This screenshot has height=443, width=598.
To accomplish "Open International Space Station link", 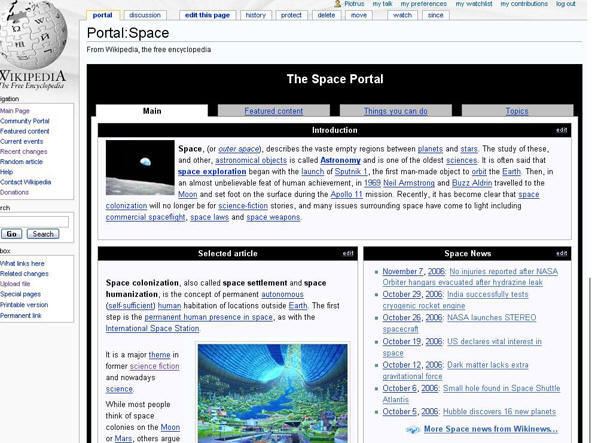I will pos(152,329).
